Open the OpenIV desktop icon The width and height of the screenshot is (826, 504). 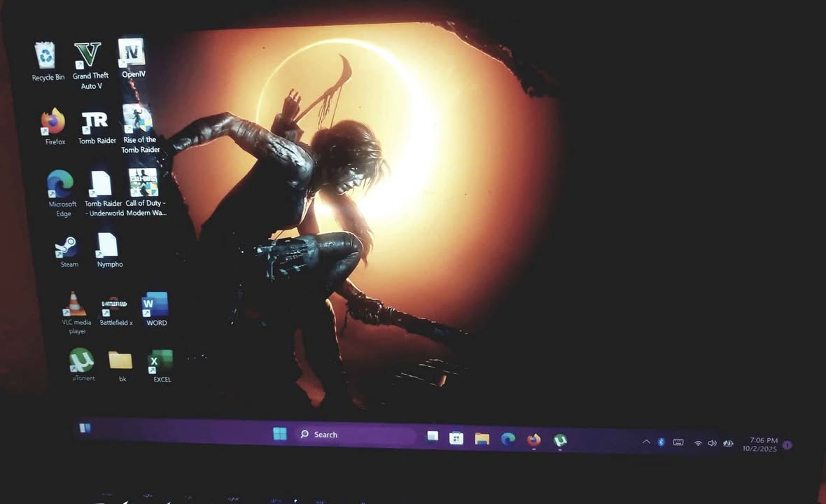(x=132, y=53)
